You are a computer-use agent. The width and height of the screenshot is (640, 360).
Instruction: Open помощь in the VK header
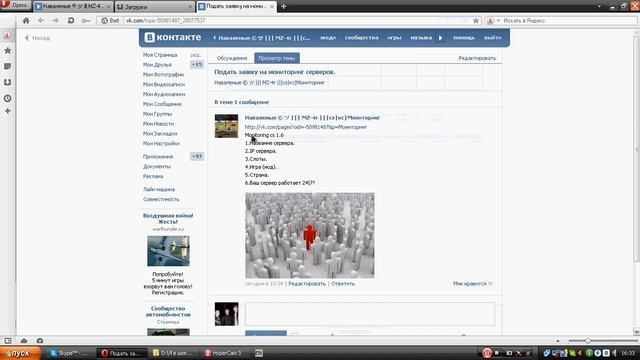(x=464, y=38)
